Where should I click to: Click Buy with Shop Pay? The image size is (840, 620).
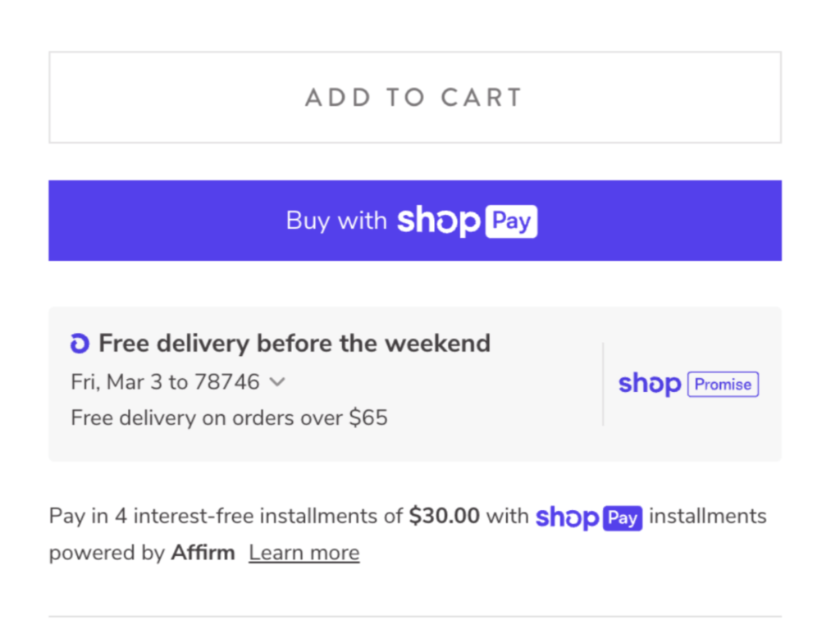tap(415, 220)
